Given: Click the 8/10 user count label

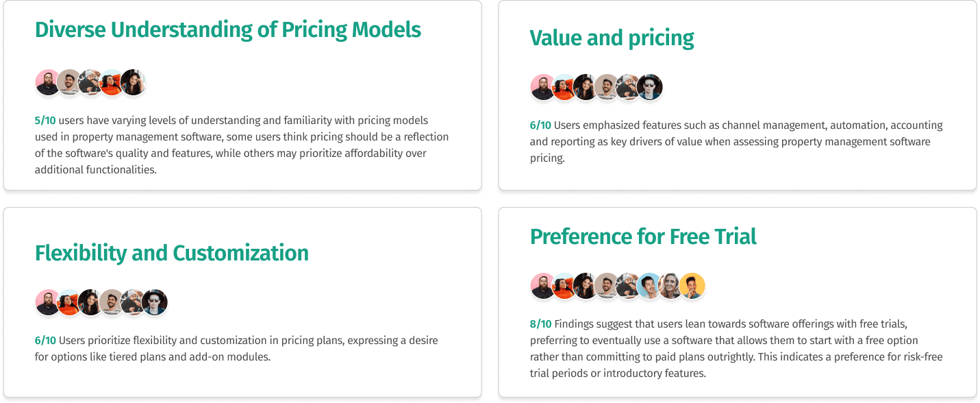Looking at the screenshot, I should coord(540,324).
